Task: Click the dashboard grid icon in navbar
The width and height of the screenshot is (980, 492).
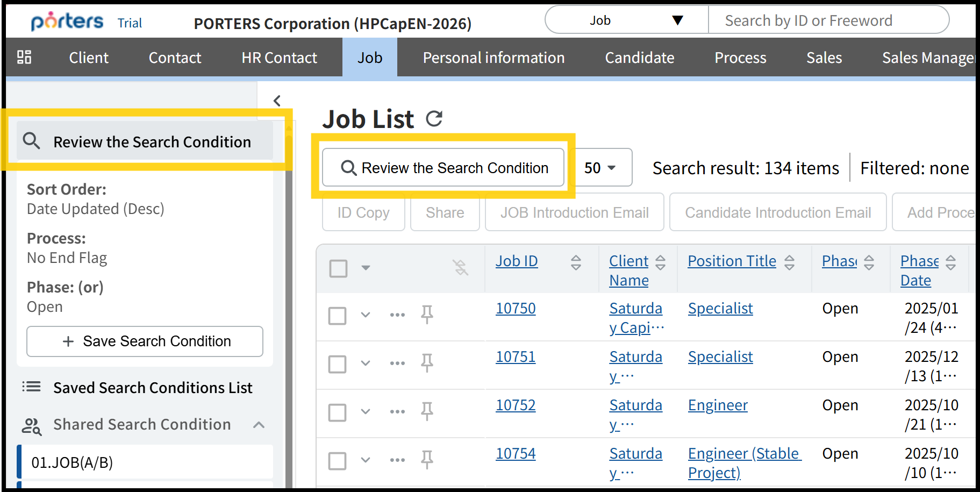Action: point(24,58)
